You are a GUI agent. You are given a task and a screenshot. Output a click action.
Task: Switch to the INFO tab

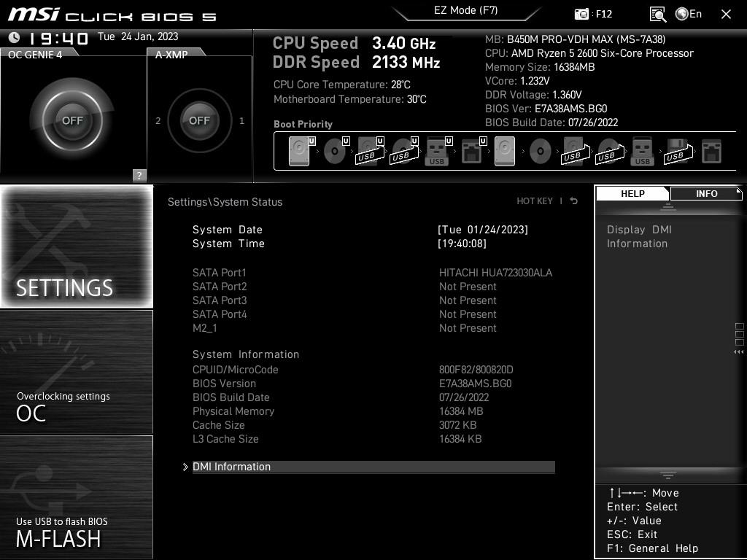tap(706, 193)
